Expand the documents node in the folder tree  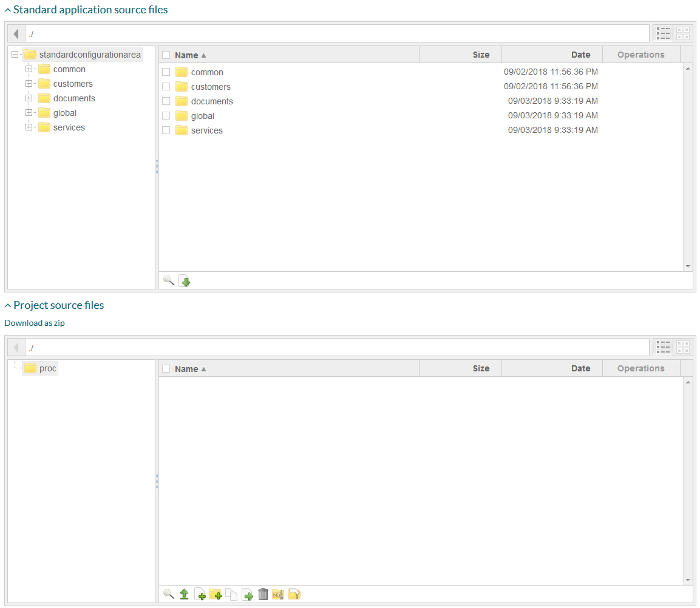(x=29, y=98)
